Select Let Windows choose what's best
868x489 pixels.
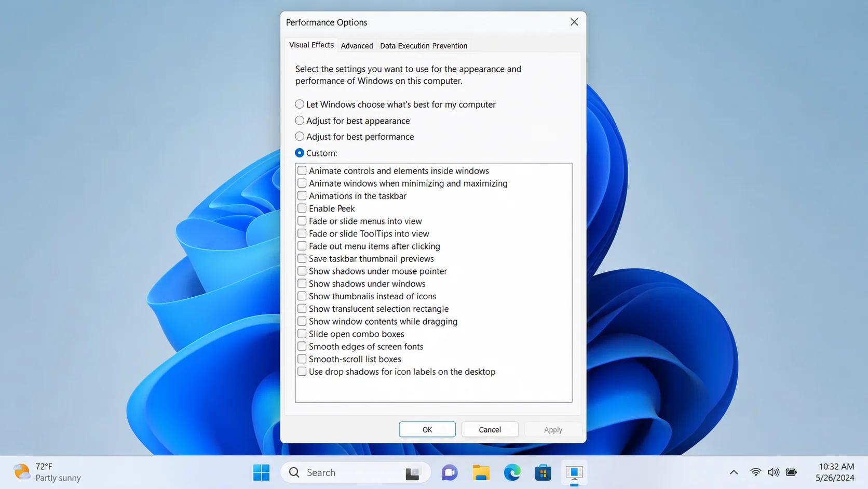(x=300, y=104)
